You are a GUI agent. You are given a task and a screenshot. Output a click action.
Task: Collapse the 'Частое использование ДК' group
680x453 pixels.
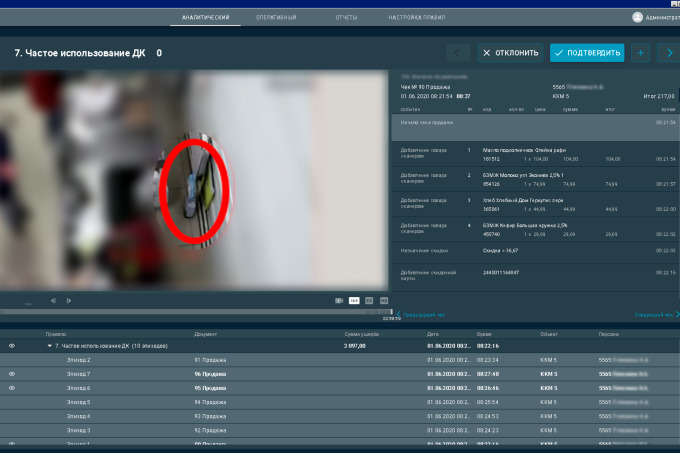(50, 345)
